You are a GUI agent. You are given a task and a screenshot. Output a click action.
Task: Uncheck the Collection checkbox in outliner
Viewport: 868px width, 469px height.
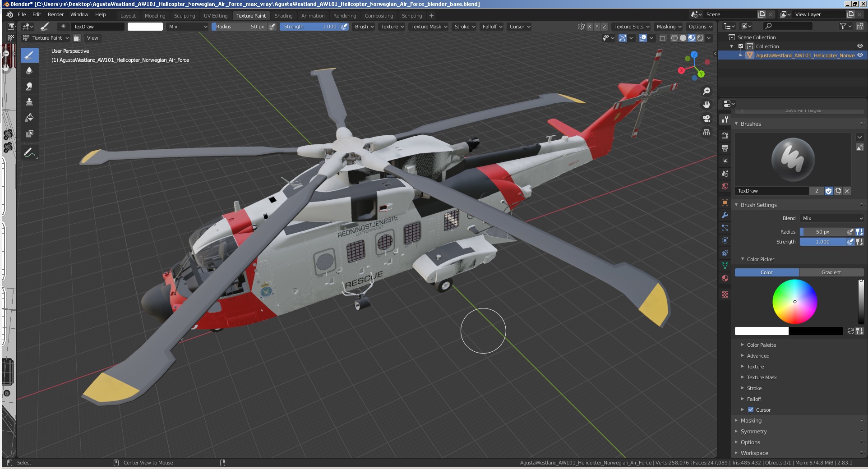[x=741, y=46]
